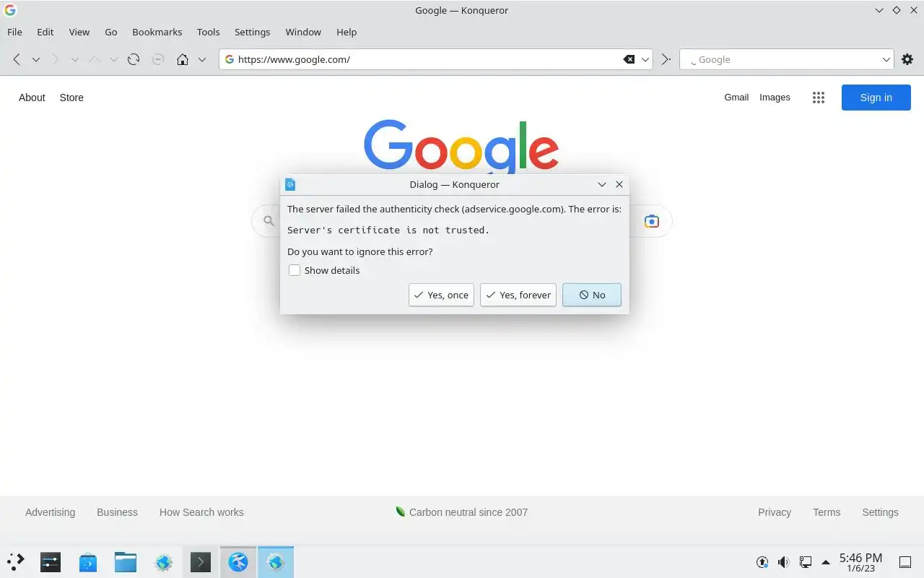
Task: Open the Settings menu
Action: tap(253, 32)
